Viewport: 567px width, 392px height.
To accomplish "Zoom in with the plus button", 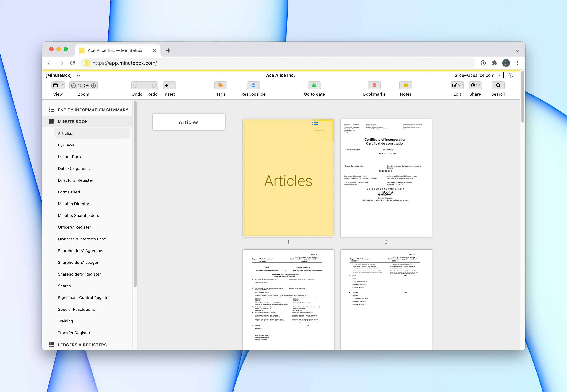I will coord(94,86).
